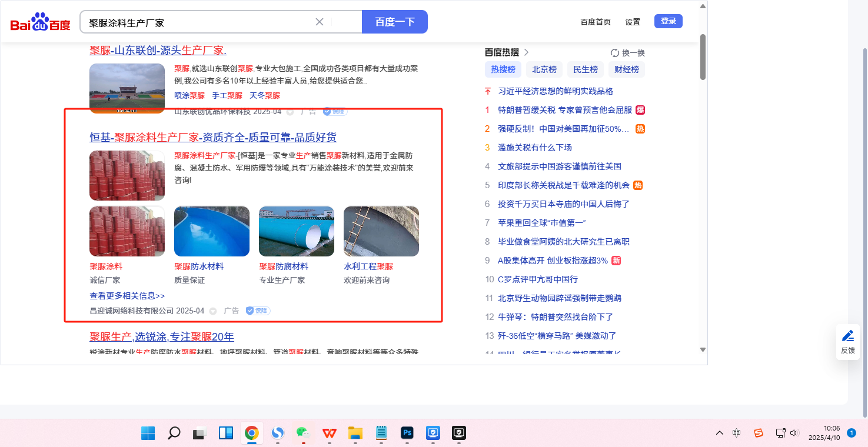Open the 设置 settings link
Screen dimensions: 868x447
coord(633,22)
